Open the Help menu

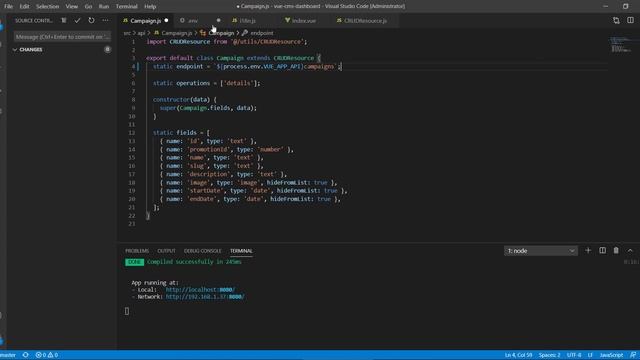pos(150,7)
